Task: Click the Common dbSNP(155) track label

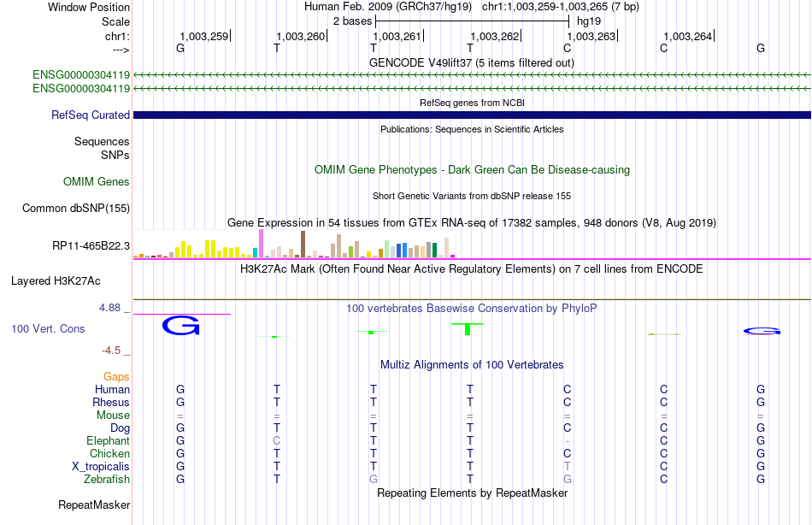Action: [x=76, y=209]
